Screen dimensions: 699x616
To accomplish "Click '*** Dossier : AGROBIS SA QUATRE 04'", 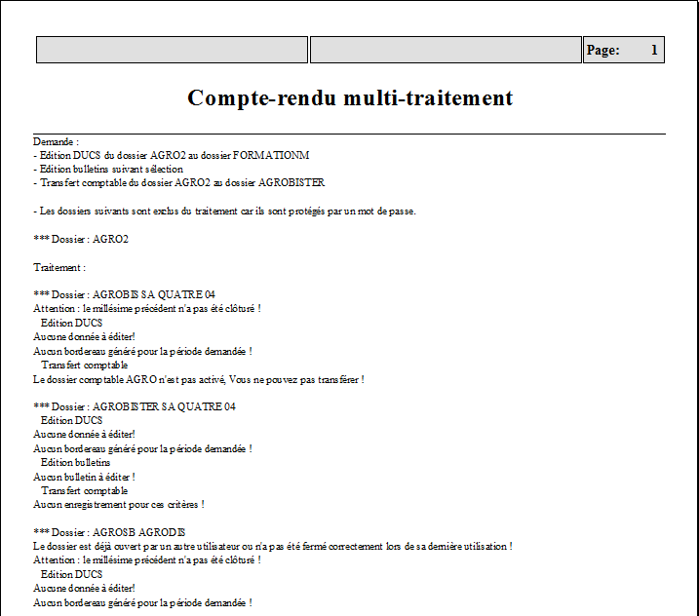I will [x=124, y=294].
